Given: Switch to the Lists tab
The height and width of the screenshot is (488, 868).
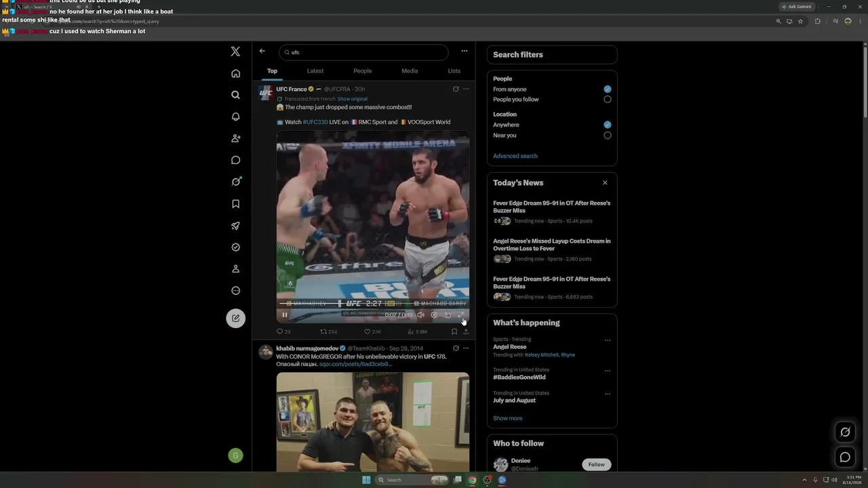Looking at the screenshot, I should [454, 71].
